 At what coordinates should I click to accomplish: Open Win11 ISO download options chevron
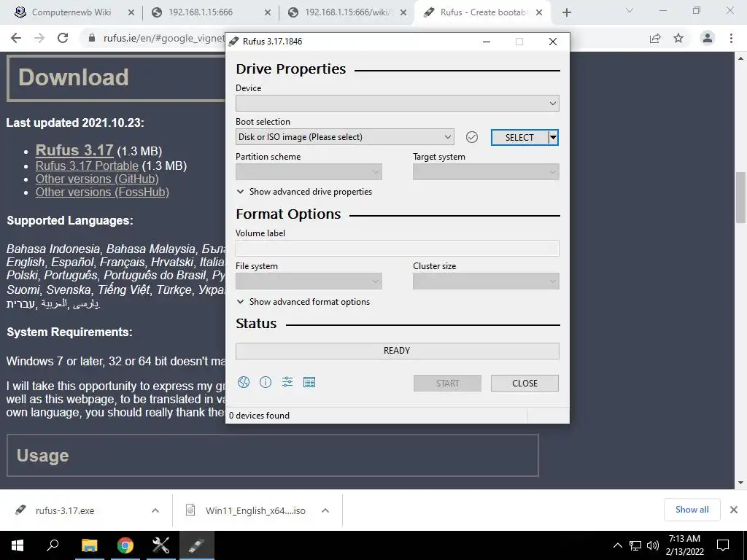(325, 510)
